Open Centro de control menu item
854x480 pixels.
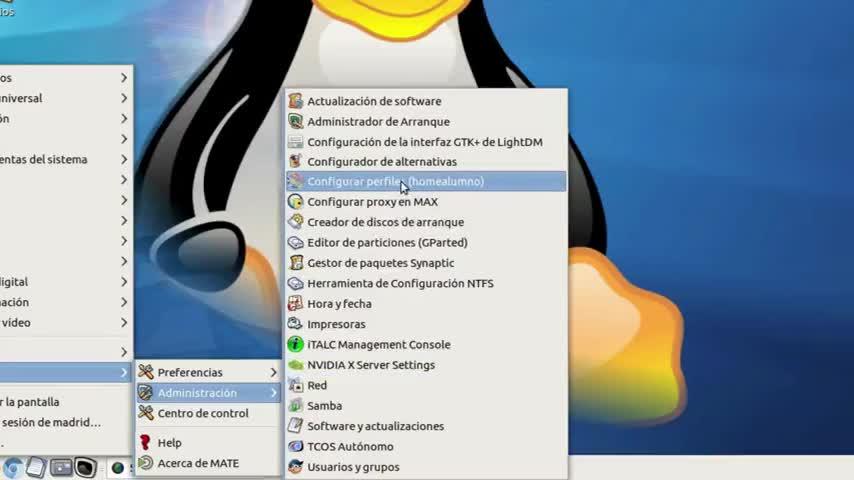point(208,413)
